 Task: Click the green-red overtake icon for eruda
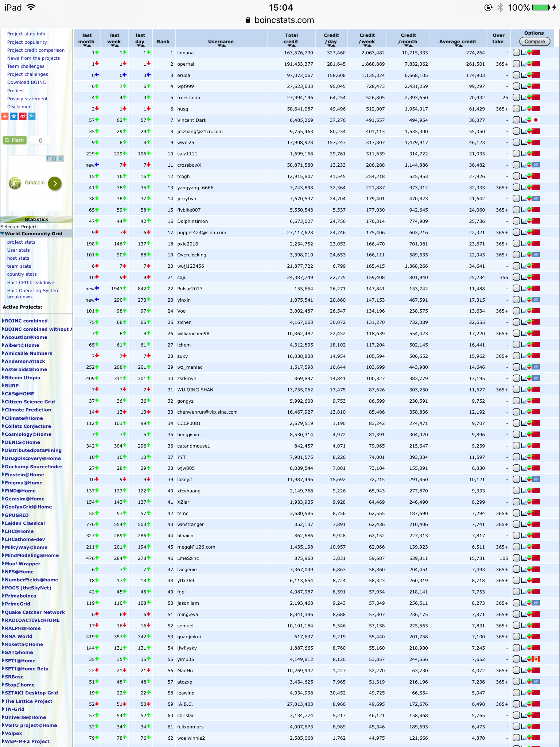[529, 76]
